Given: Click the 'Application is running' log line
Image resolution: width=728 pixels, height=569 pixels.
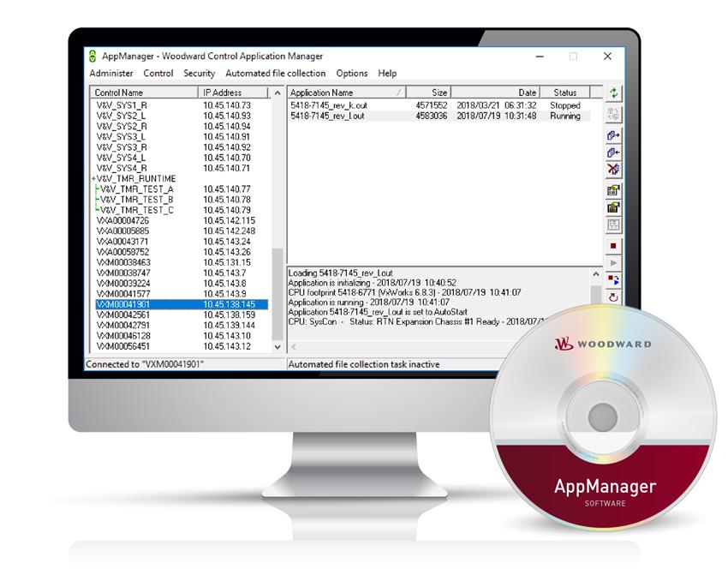Looking at the screenshot, I should pyautogui.click(x=368, y=302).
